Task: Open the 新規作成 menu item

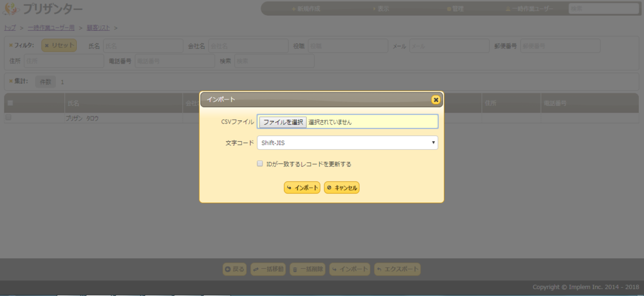Action: (306, 9)
